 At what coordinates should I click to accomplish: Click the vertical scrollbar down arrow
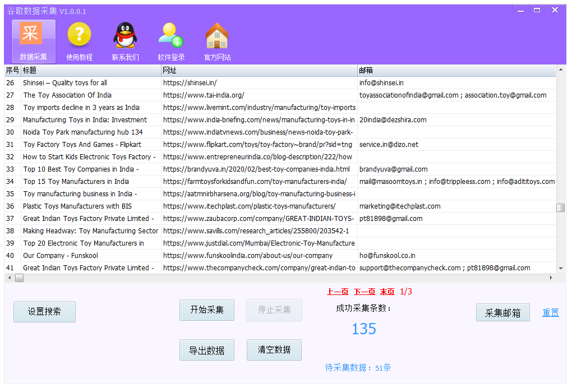click(x=561, y=269)
